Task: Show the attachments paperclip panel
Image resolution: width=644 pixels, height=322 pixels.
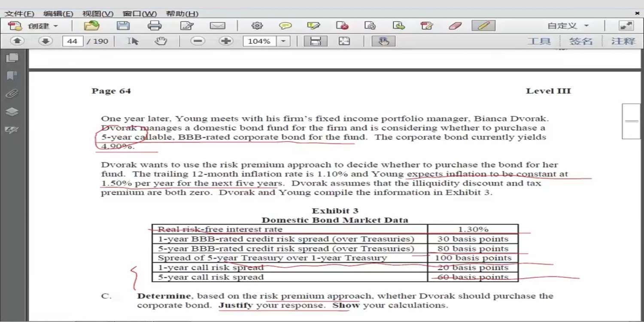Action: (x=12, y=94)
